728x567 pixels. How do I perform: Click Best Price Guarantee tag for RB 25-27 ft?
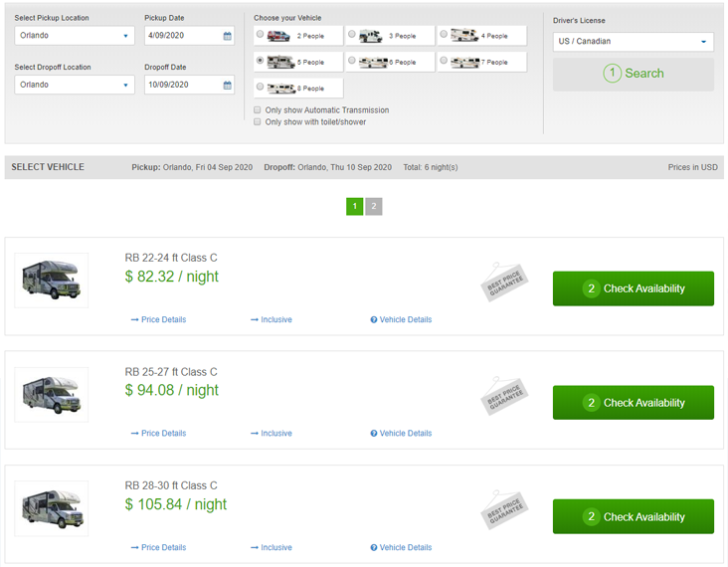pos(504,396)
